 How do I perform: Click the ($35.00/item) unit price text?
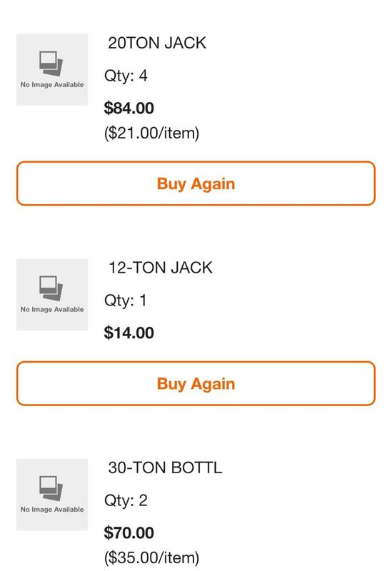click(x=151, y=558)
